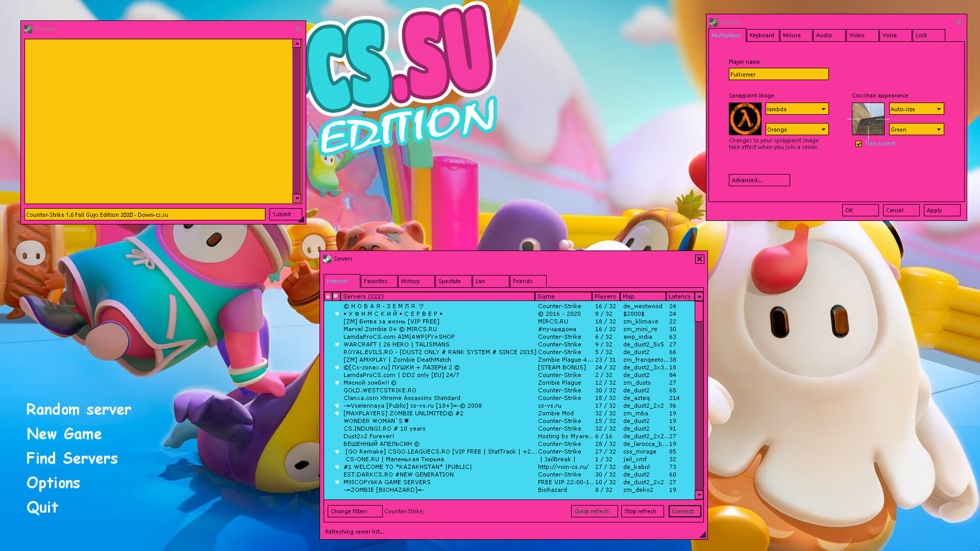Open the Green crosshair color dropdown

(x=916, y=130)
